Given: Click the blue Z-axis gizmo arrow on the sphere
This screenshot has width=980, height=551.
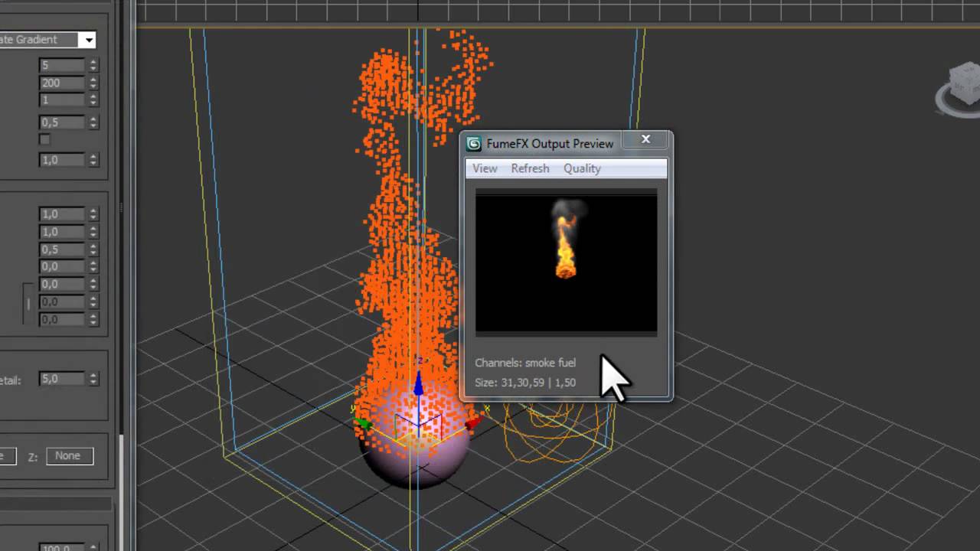Looking at the screenshot, I should 418,384.
